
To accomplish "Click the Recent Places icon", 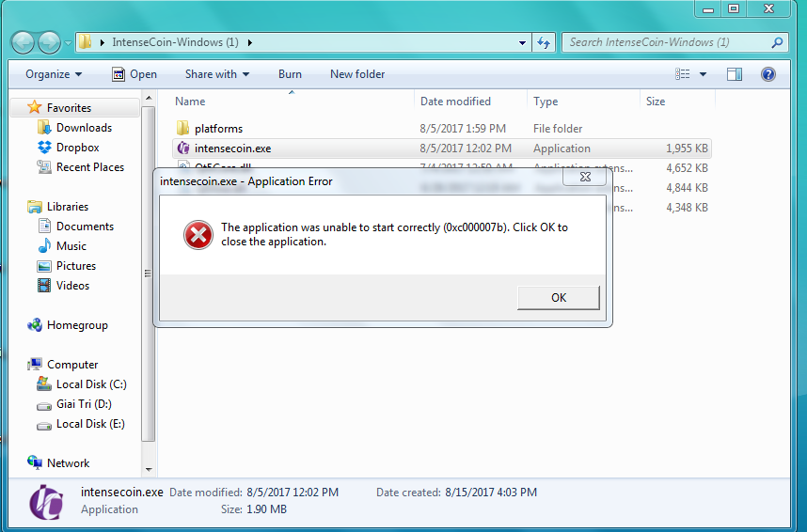I will [x=44, y=167].
